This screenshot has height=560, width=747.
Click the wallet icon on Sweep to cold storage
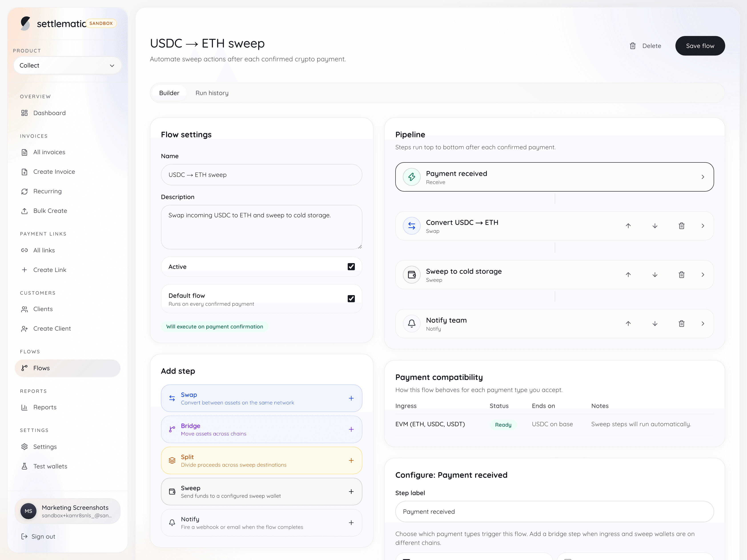tap(412, 275)
